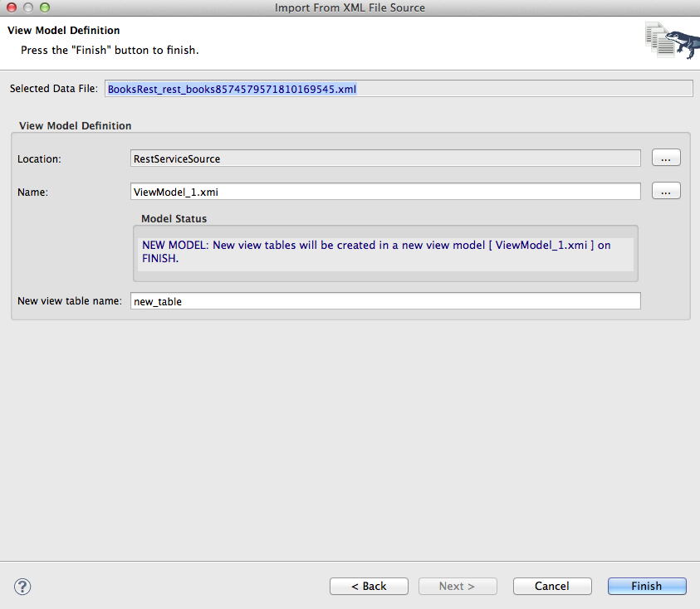Select the Selected Data File text field
The image size is (700, 609).
tap(399, 89)
